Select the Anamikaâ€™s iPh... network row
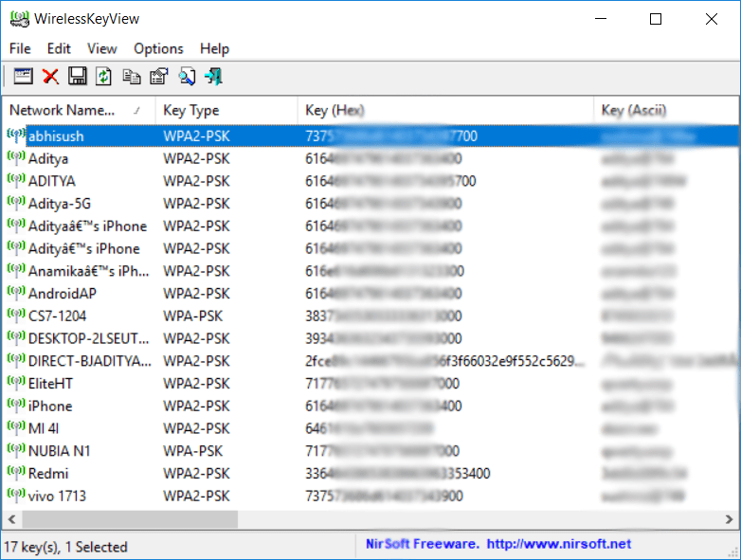Image resolution: width=741 pixels, height=560 pixels. (370, 271)
